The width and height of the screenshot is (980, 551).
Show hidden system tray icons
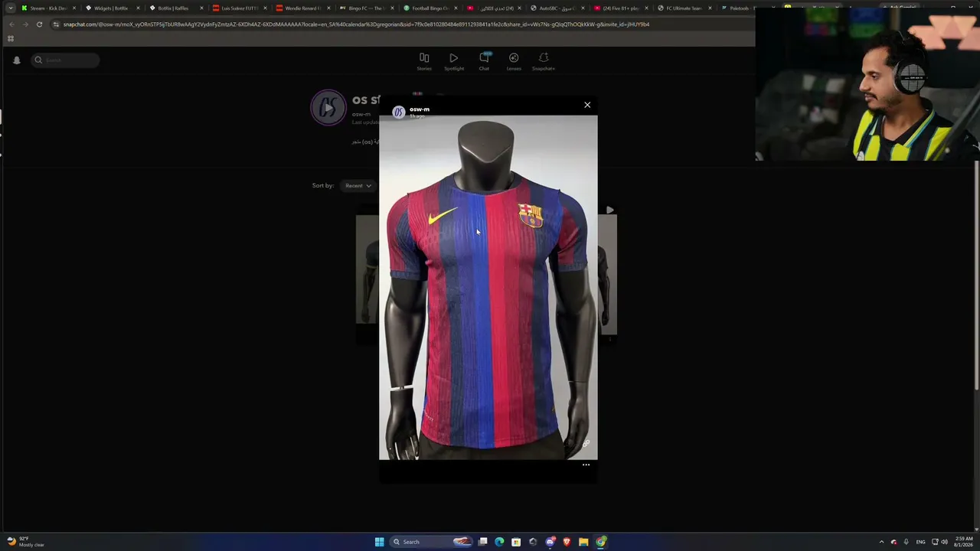point(881,542)
